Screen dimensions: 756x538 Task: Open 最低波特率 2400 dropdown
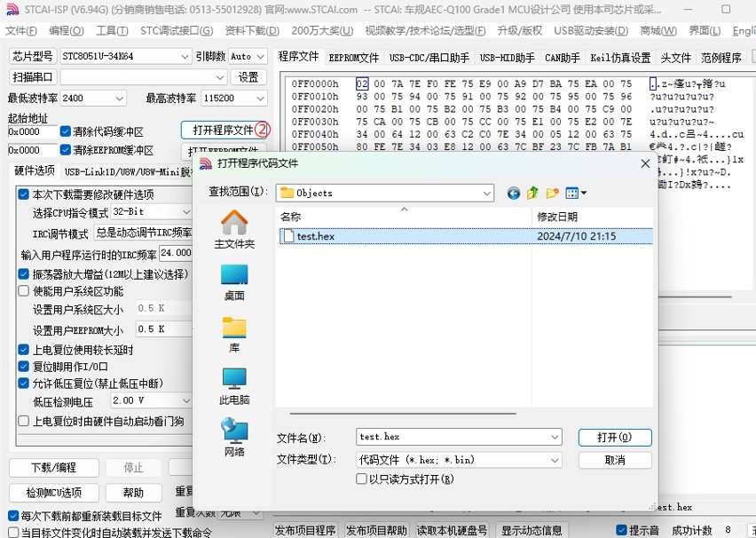click(x=120, y=98)
